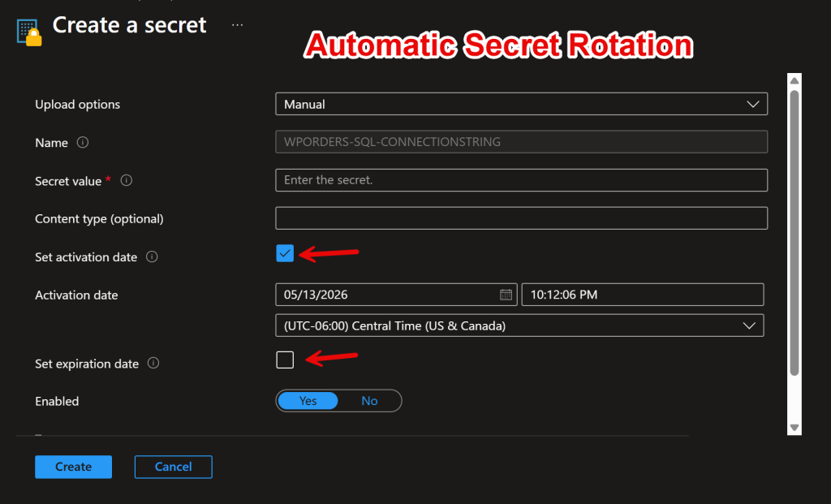The height and width of the screenshot is (504, 831).
Task: Click the Create button
Action: 73,467
